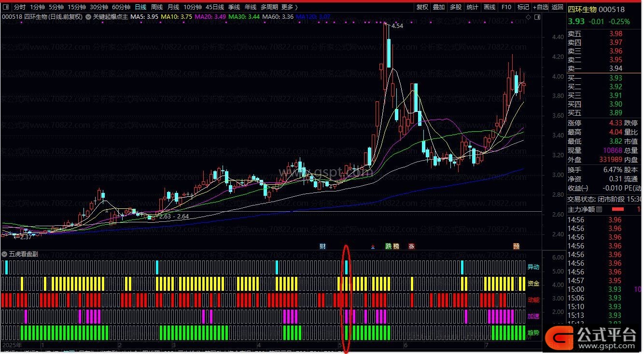
Task: Select the 月线 monthly period tab
Action: click(x=173, y=7)
